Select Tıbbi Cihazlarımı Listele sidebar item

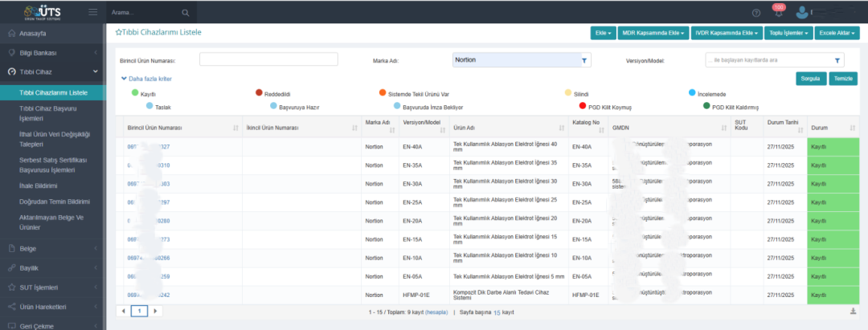53,92
